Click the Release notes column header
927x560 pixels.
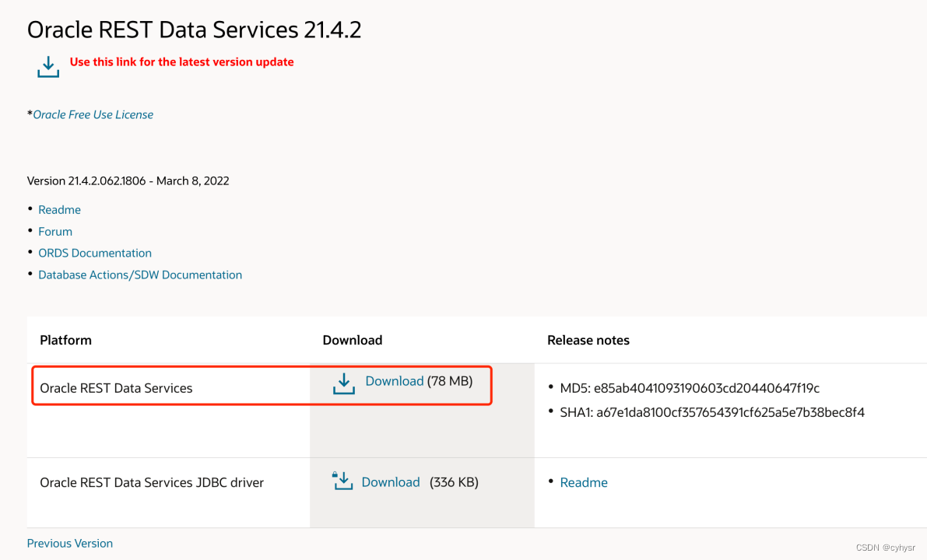point(588,340)
